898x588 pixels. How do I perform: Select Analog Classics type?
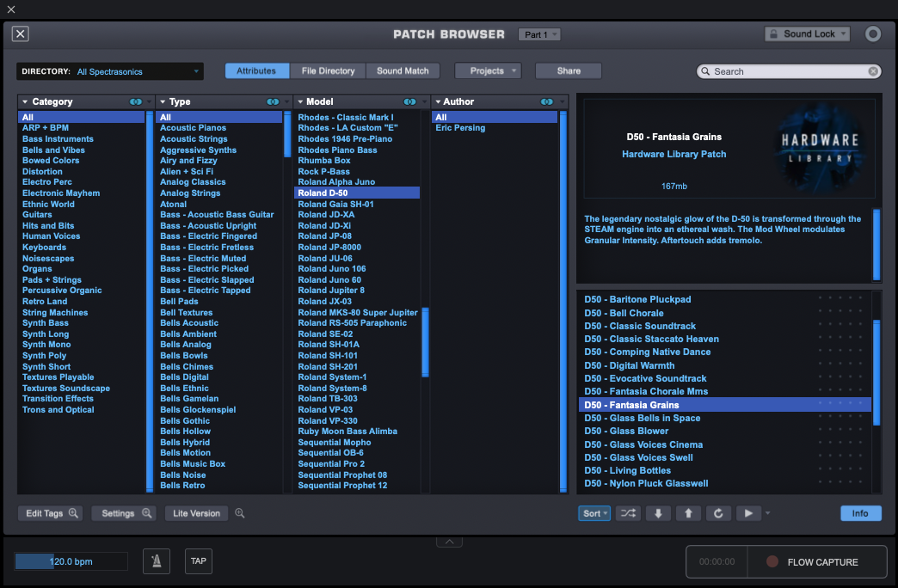pos(193,182)
